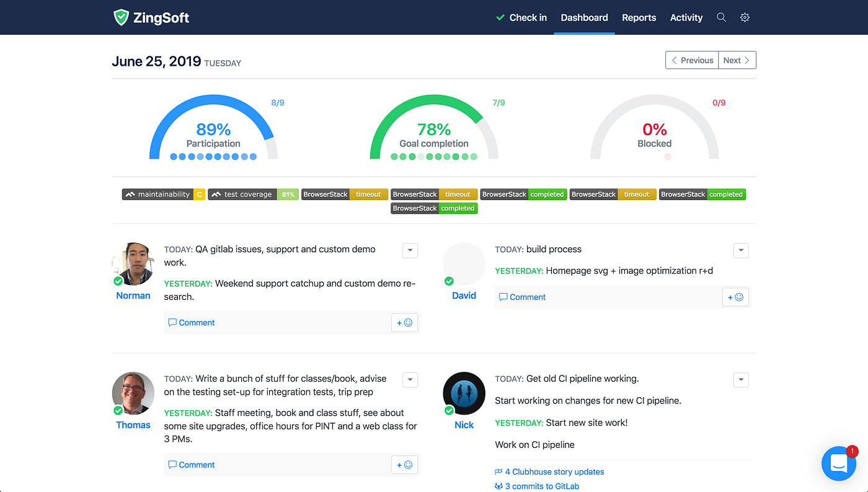Switch to the Reports tab

[x=639, y=17]
